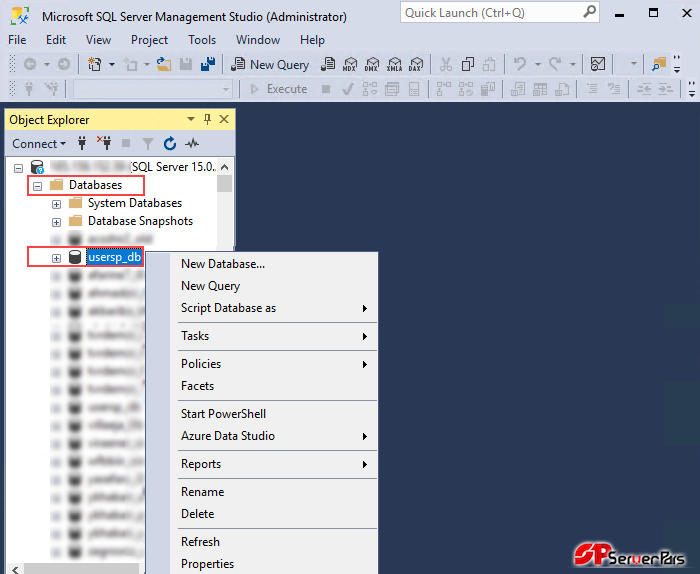Screen dimensions: 700x574
Task: Click the Undo arrow icon
Action: [520, 65]
